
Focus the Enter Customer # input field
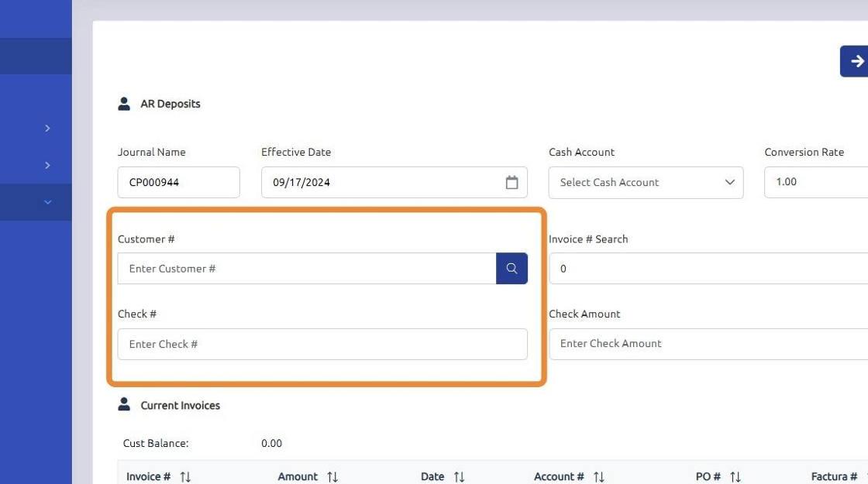pos(306,269)
